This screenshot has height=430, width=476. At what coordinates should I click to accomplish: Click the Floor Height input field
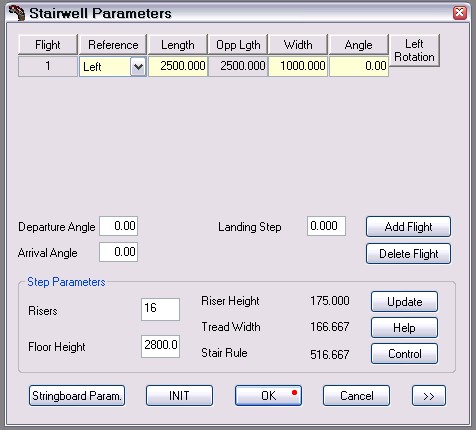(160, 346)
